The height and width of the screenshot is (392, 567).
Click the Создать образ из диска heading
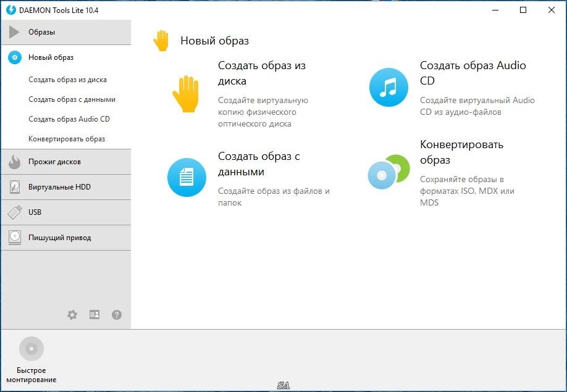tap(262, 73)
